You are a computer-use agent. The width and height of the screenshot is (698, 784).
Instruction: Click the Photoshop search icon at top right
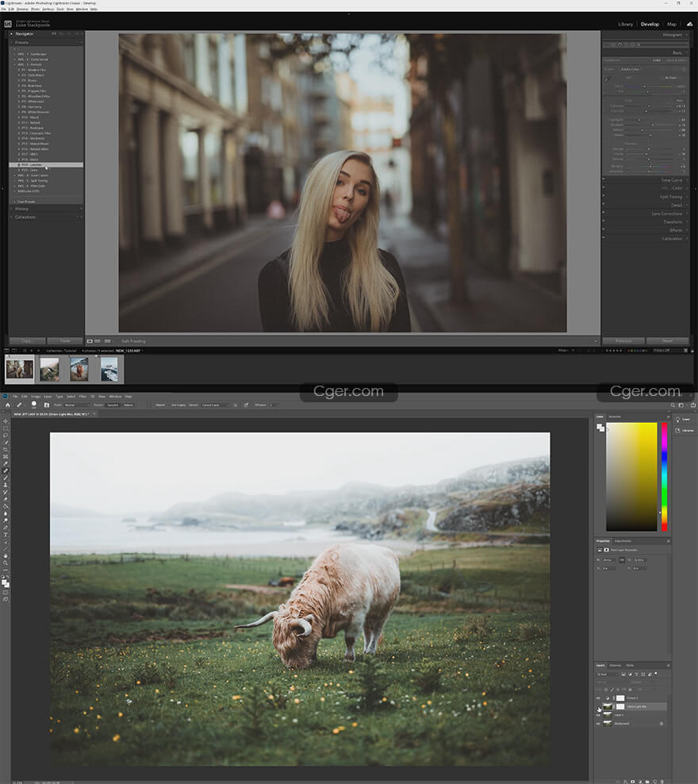[673, 405]
